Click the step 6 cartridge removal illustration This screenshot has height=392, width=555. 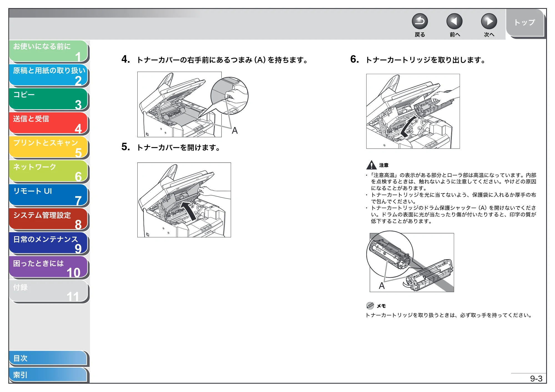point(413,111)
